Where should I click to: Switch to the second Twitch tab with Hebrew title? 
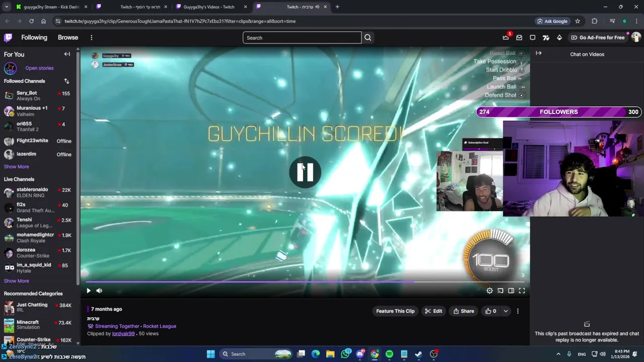[132, 7]
